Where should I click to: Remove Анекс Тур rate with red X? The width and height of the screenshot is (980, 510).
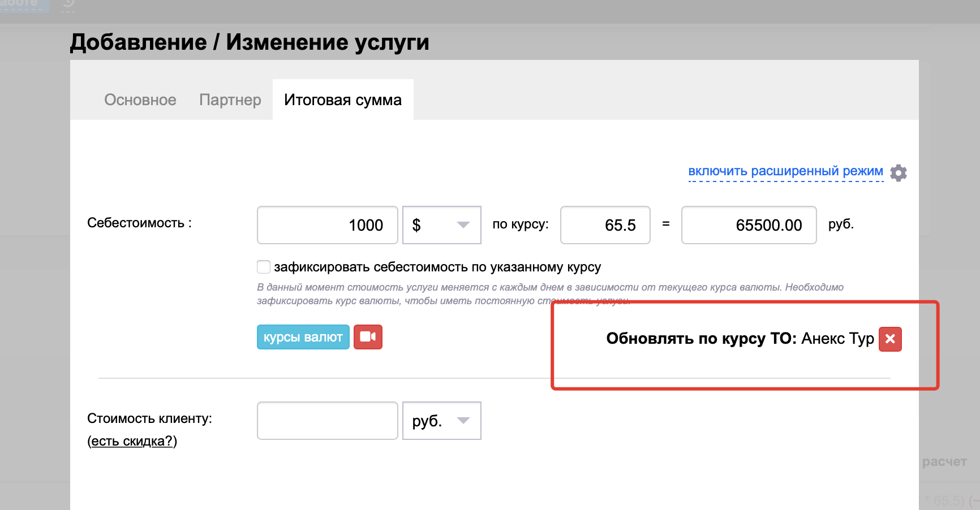tap(890, 339)
